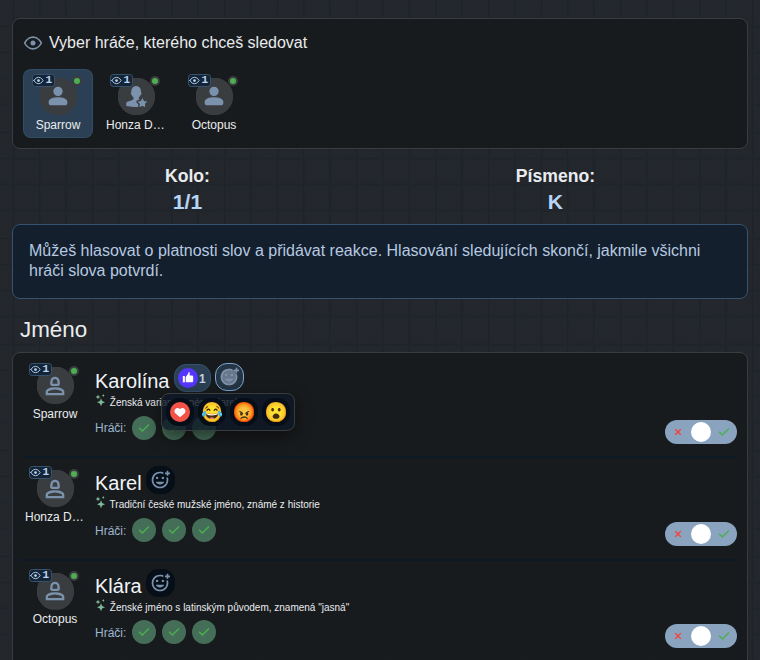React with laughing emoji
The width and height of the screenshot is (760, 660).
[212, 412]
